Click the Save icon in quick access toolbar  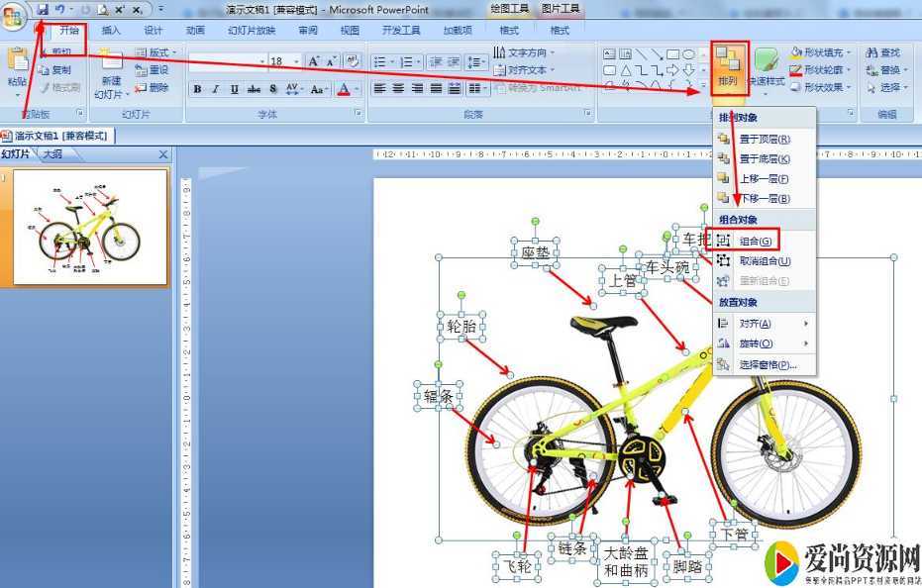(x=43, y=8)
